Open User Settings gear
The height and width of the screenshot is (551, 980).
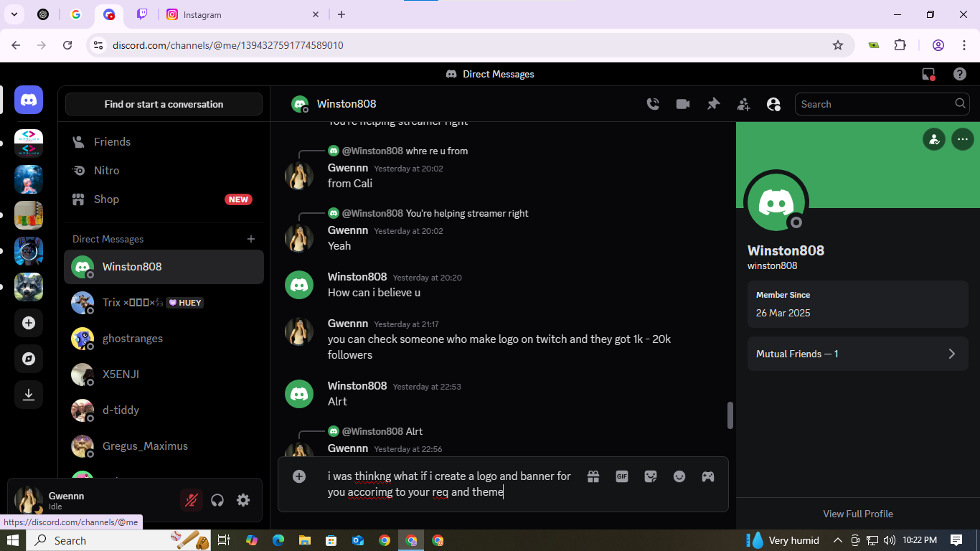click(x=243, y=500)
